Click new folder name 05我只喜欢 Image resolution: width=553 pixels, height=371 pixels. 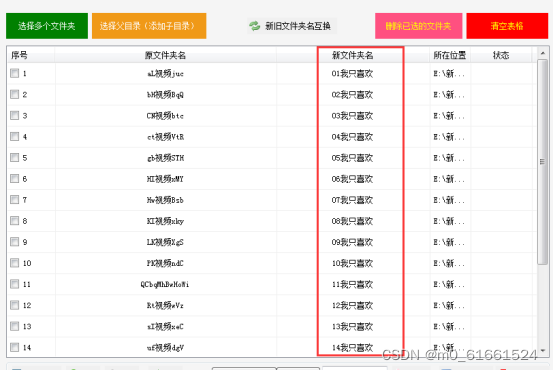pos(352,158)
